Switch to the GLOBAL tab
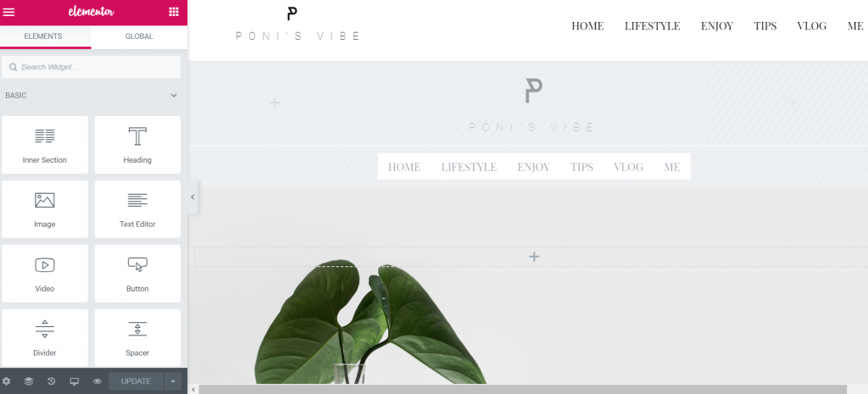Image resolution: width=868 pixels, height=394 pixels. (139, 36)
